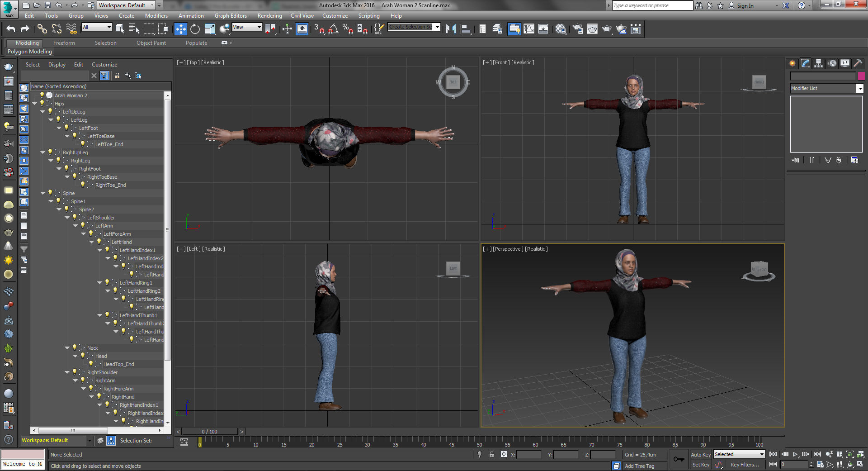Click the search keyword input field
The width and height of the screenshot is (868, 471).
[652, 5]
